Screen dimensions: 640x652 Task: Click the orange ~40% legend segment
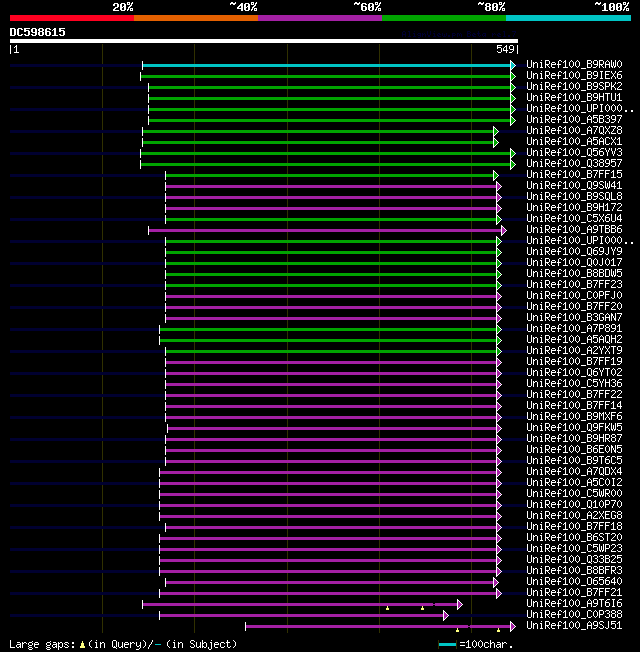click(196, 18)
